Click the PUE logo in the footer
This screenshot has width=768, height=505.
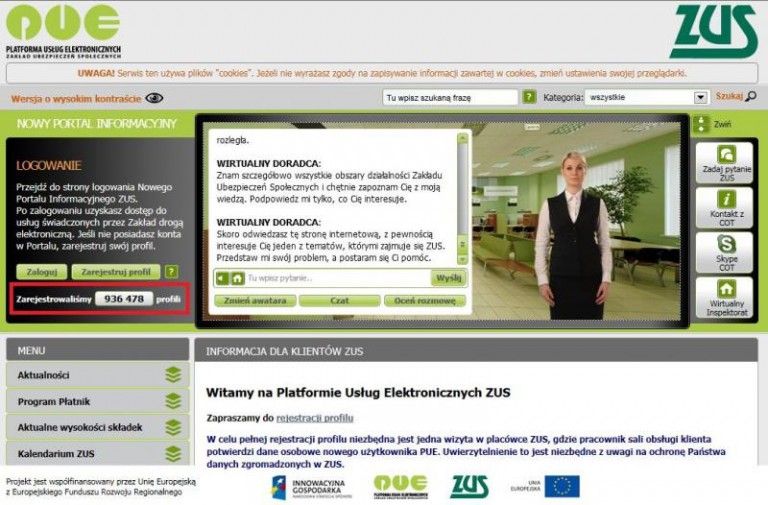(401, 487)
